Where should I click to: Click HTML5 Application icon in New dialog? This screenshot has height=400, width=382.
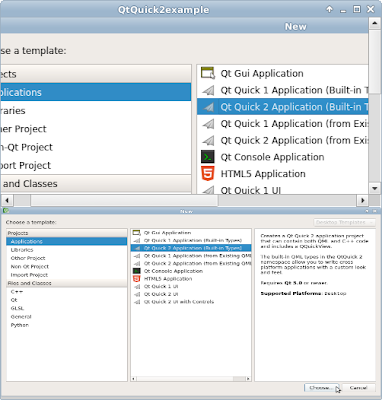pos(137,279)
